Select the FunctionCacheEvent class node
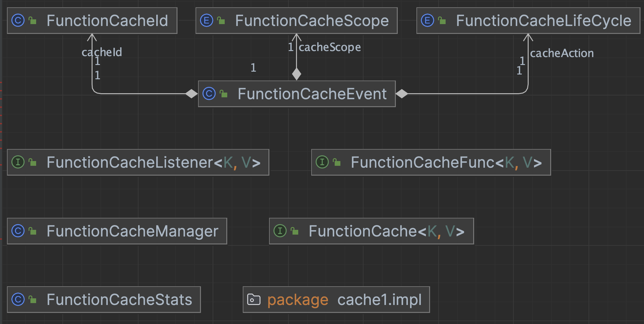Screen dimensions: 644x324 (x=312, y=94)
